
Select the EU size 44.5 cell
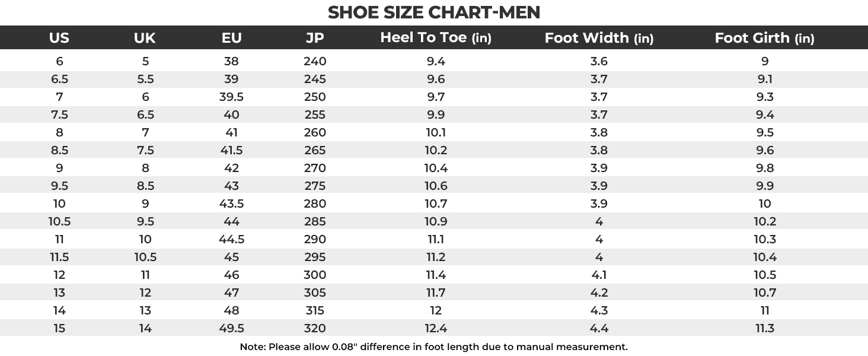(231, 239)
